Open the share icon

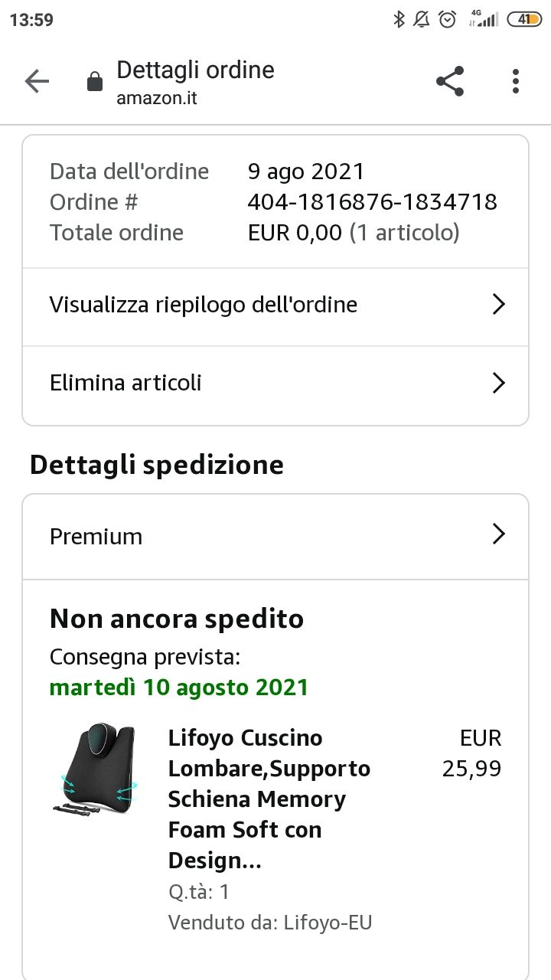pyautogui.click(x=450, y=81)
